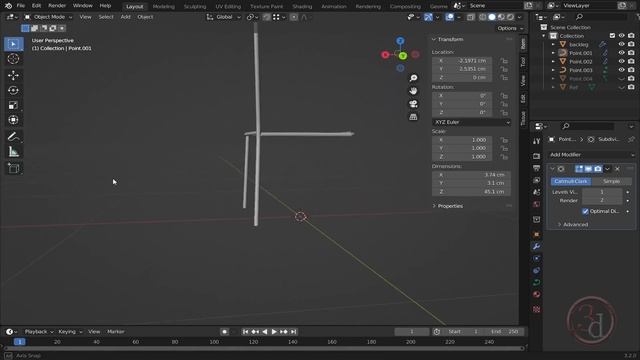Open the Object Mode dropdown
The width and height of the screenshot is (640, 360).
click(x=48, y=17)
